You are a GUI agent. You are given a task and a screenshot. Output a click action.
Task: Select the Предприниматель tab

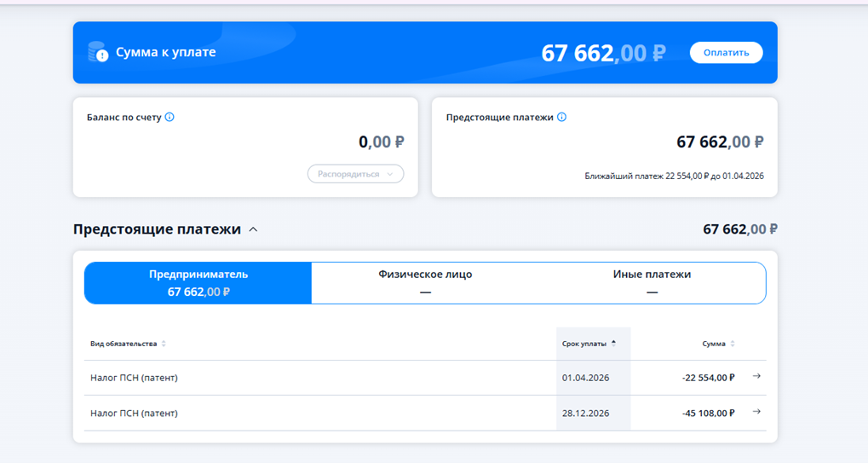click(198, 283)
